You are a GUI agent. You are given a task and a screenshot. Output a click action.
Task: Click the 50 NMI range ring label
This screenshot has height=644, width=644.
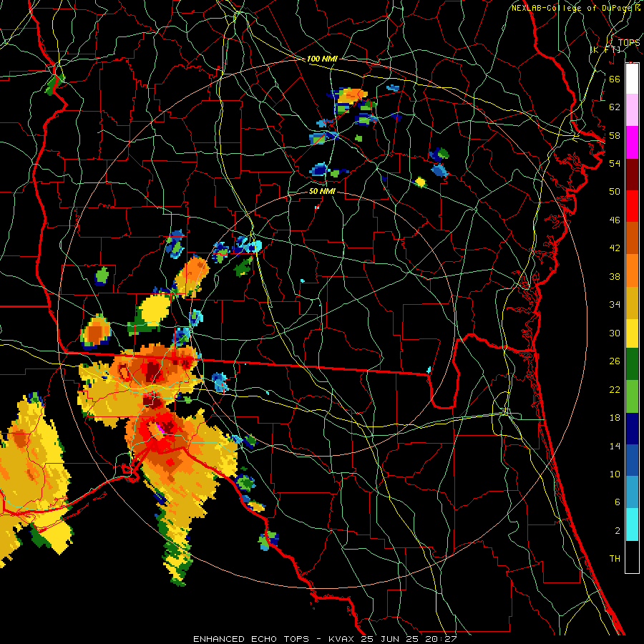[x=322, y=191]
